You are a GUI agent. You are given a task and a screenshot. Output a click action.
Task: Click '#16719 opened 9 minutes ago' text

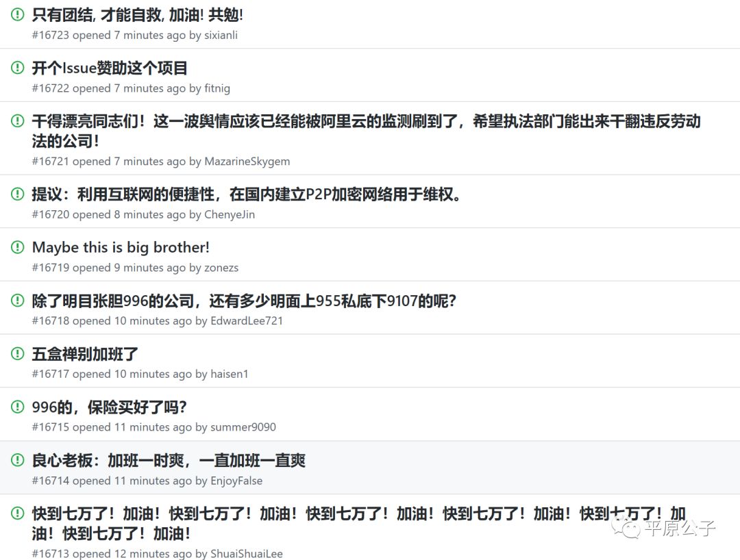(109, 268)
